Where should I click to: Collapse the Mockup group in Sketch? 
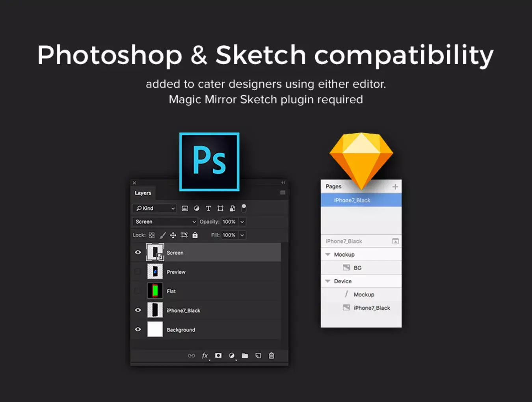(328, 255)
